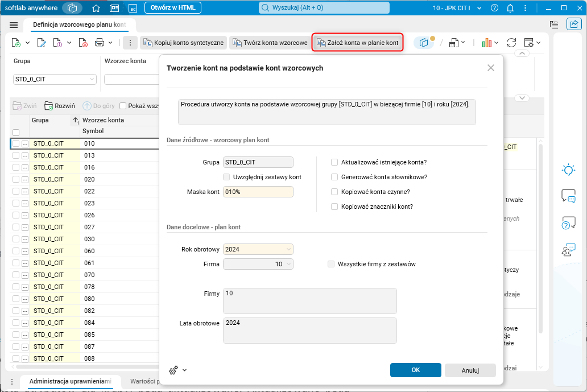
Task: Click the Anuluj button
Action: pos(470,370)
